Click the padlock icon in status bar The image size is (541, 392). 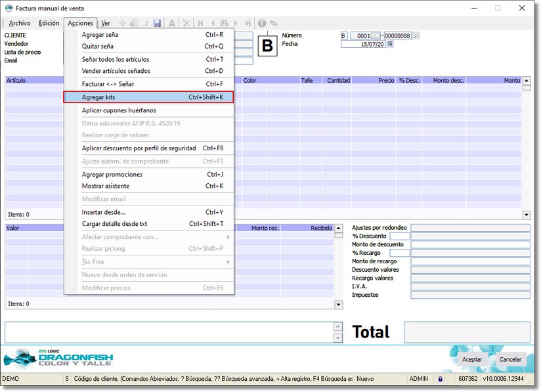[x=440, y=379]
